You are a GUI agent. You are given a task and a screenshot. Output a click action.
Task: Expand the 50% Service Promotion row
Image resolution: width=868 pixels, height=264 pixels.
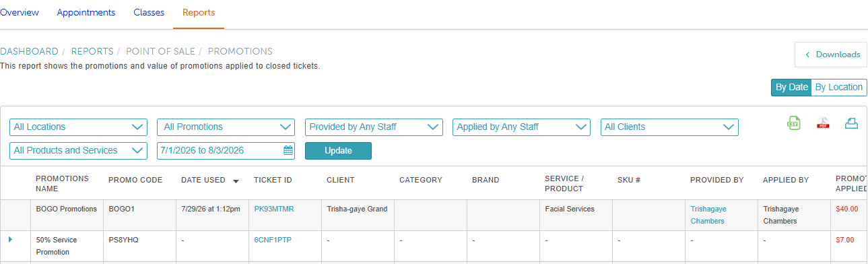coord(10,239)
